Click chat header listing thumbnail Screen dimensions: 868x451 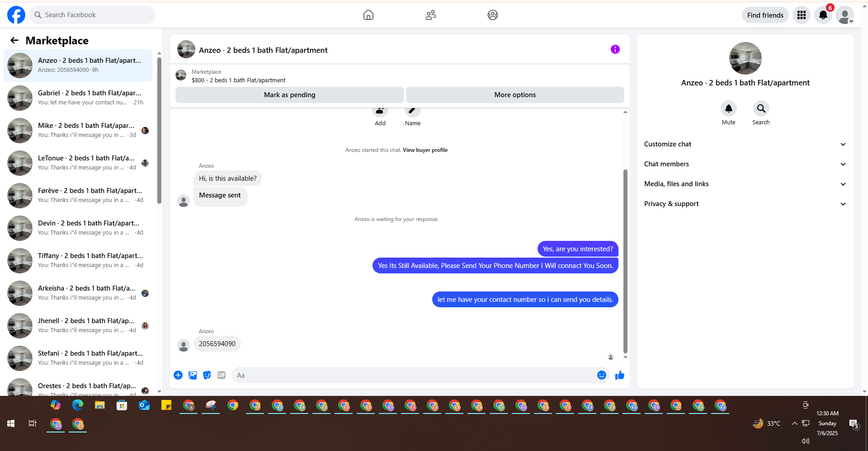click(x=186, y=50)
